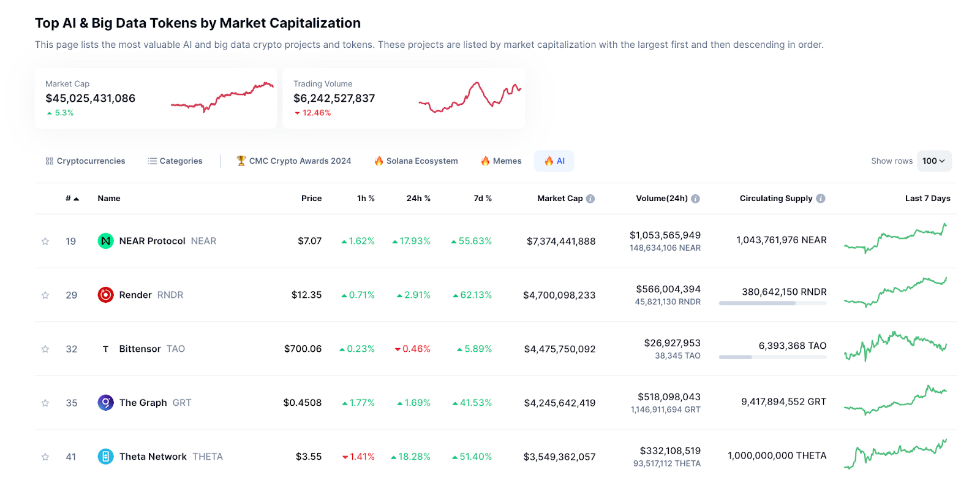980x483 pixels.
Task: Click Render market cap $4,700,098,233
Action: coord(559,295)
